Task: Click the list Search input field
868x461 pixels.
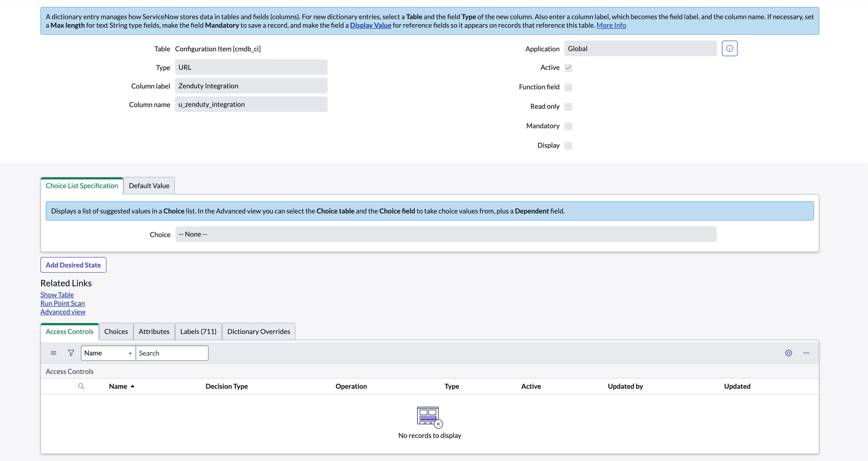Action: pyautogui.click(x=172, y=353)
